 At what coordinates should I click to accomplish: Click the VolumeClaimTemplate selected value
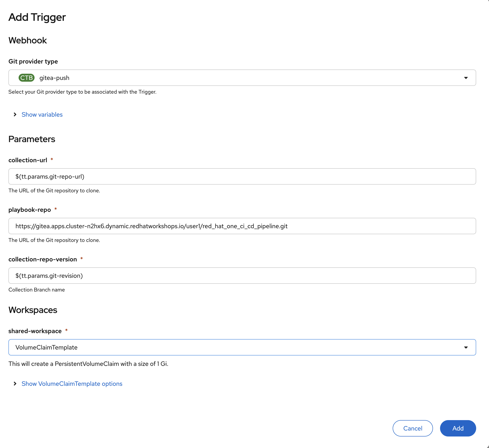46,347
